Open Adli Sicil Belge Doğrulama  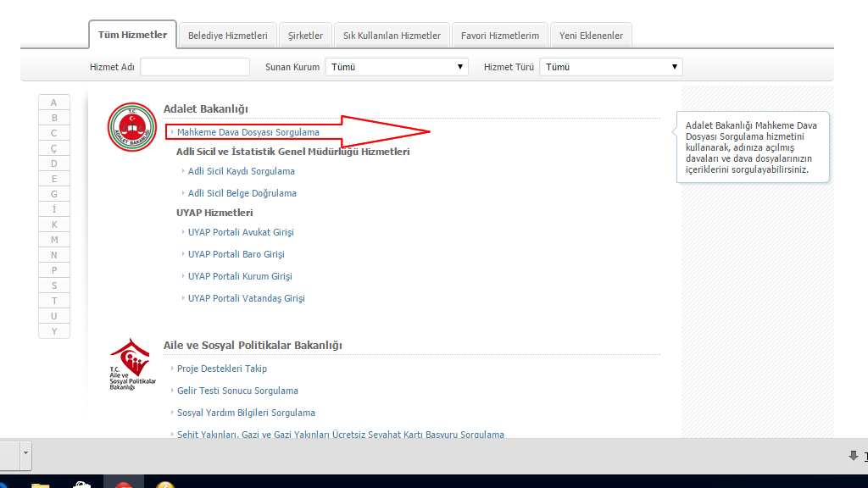click(242, 193)
